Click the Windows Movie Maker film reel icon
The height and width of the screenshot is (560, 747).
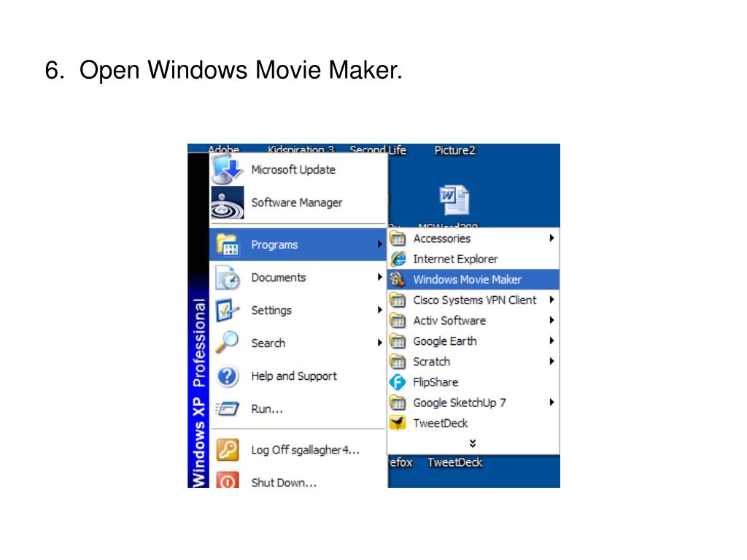(398, 279)
